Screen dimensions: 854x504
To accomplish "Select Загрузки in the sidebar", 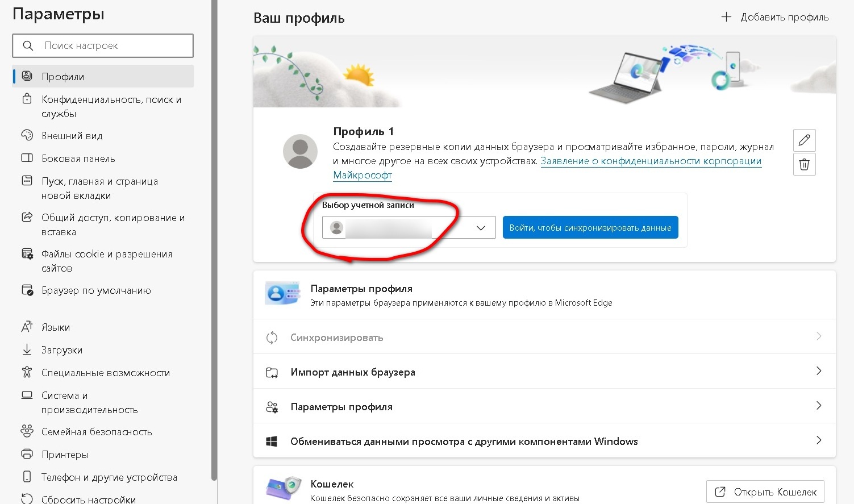I will [103, 350].
